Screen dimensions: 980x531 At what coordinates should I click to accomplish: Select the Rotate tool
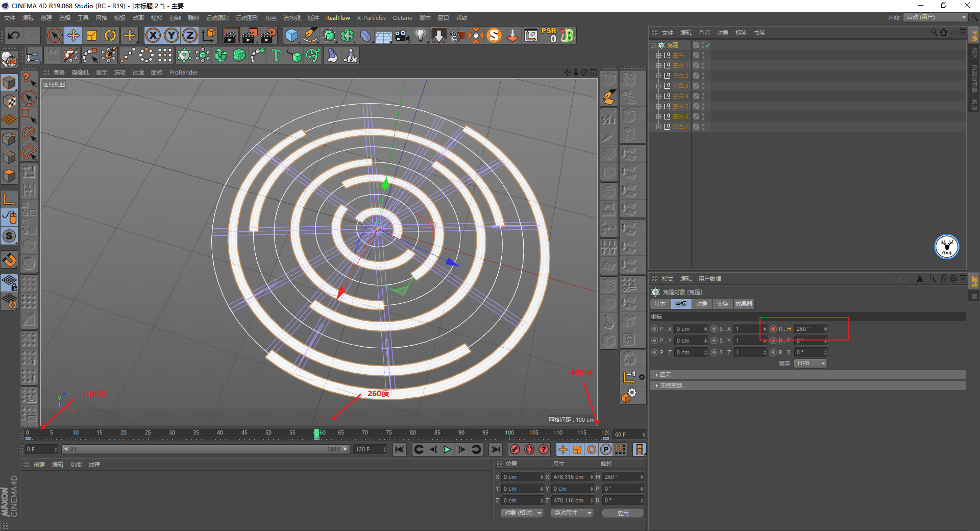110,35
